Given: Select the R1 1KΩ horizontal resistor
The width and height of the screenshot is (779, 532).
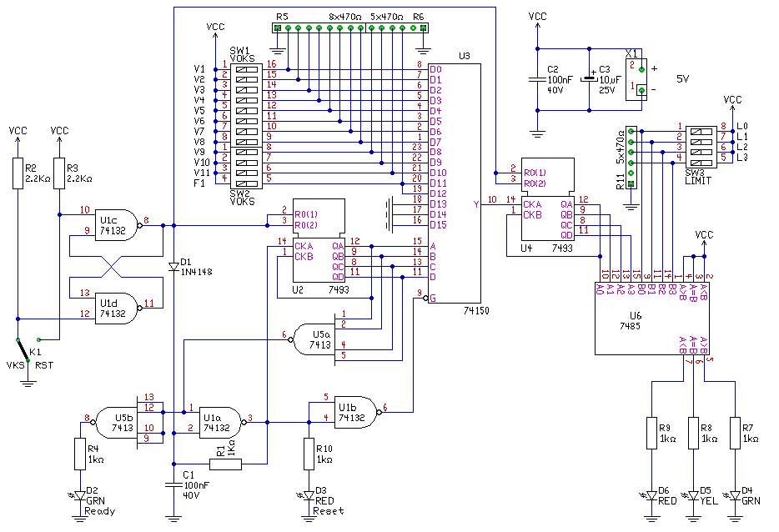Looking at the screenshot, I should (225, 464).
